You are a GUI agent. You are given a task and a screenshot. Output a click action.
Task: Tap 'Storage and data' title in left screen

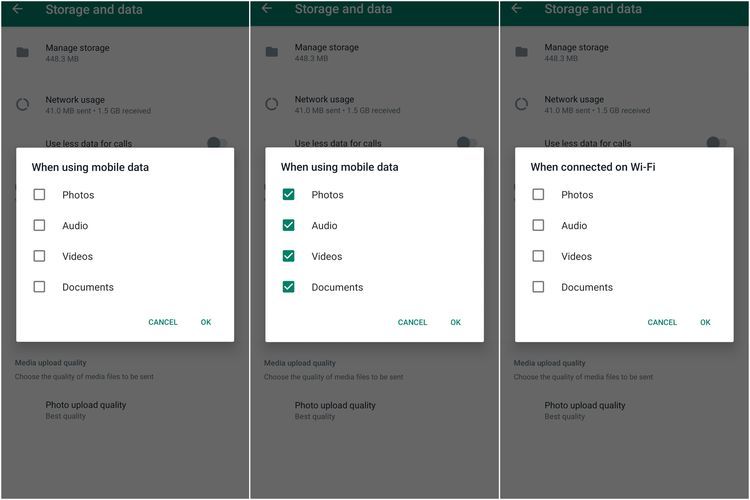94,10
